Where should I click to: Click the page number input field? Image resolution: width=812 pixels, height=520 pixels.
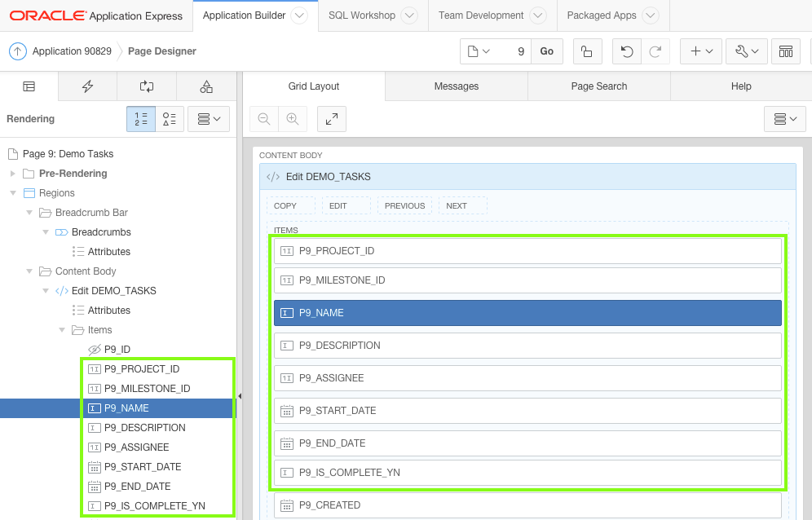[x=514, y=51]
